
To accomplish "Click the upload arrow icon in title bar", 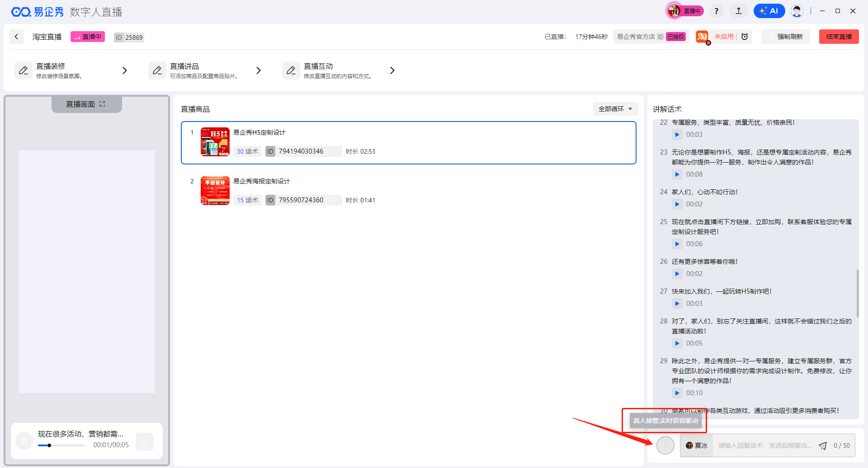I will pyautogui.click(x=739, y=11).
